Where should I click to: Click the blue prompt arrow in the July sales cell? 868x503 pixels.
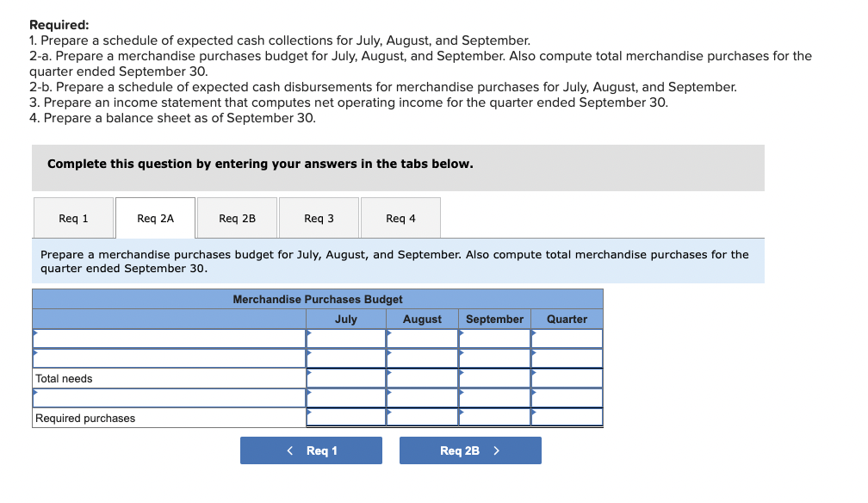pyautogui.click(x=308, y=334)
